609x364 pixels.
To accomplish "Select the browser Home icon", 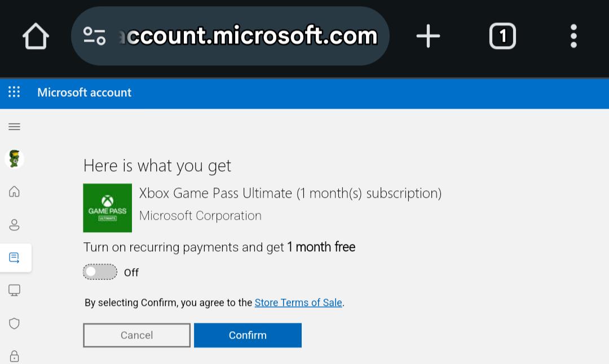I will [x=36, y=35].
